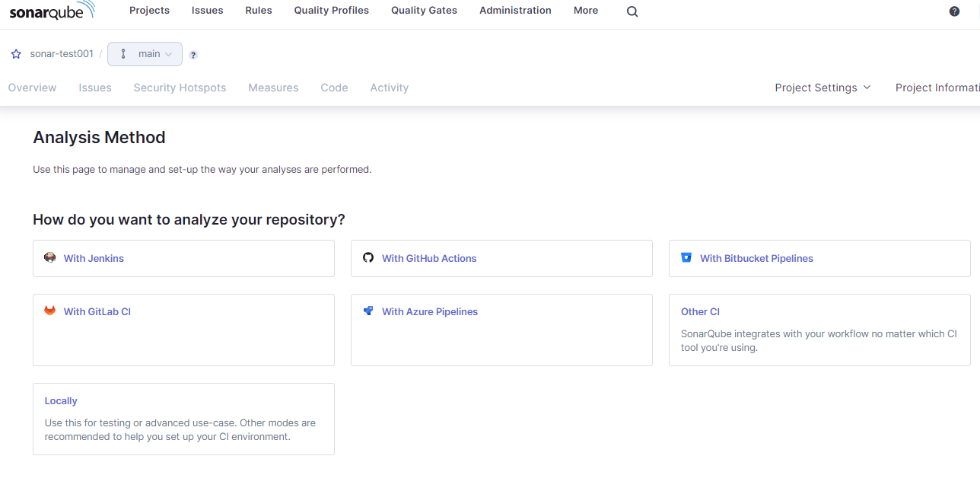Choose the With GitHub Actions option
This screenshot has height=491, width=980.
point(429,258)
